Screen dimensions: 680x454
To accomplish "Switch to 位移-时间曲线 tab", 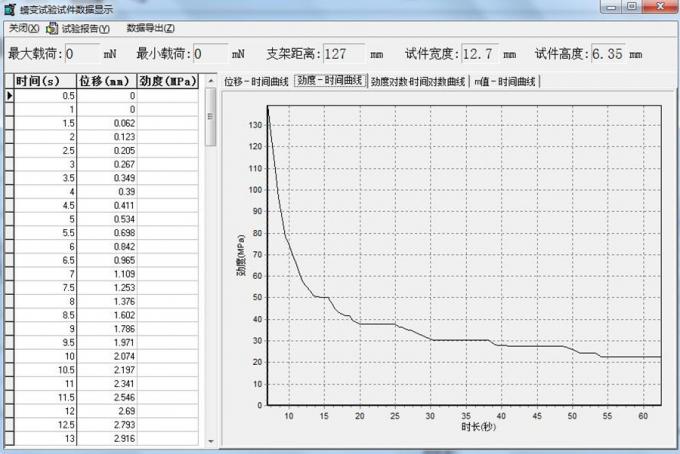I will click(256, 81).
